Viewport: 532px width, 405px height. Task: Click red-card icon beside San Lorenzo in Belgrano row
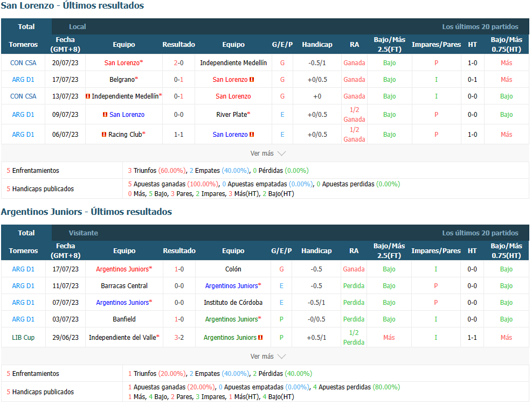(252, 80)
